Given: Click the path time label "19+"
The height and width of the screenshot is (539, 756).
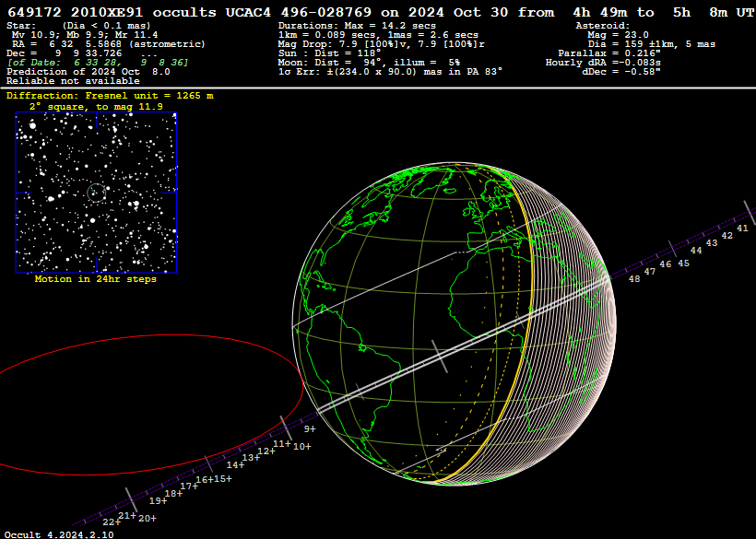Looking at the screenshot, I should (x=159, y=501).
